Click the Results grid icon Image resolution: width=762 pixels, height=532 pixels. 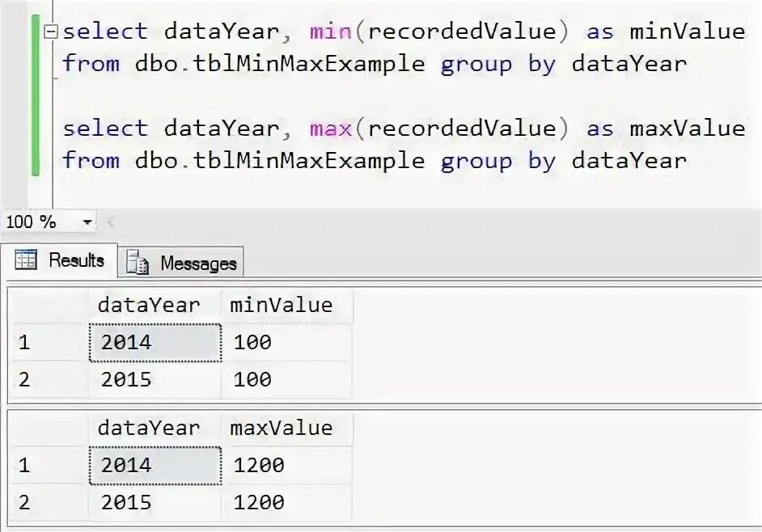[x=26, y=260]
